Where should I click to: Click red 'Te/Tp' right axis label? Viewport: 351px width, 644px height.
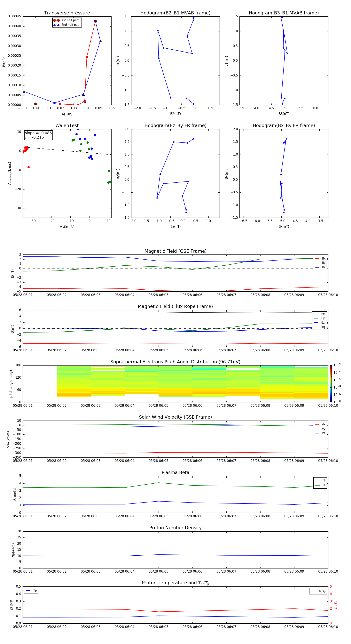point(336,605)
